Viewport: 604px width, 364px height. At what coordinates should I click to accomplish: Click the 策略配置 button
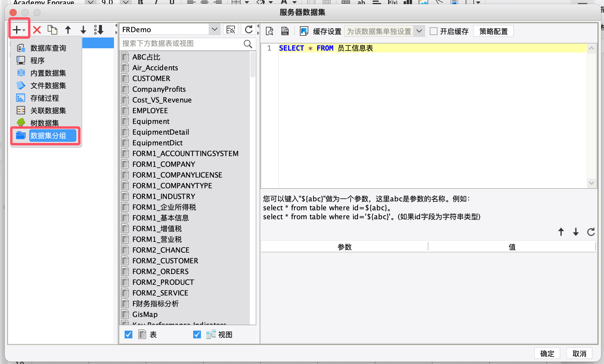493,31
